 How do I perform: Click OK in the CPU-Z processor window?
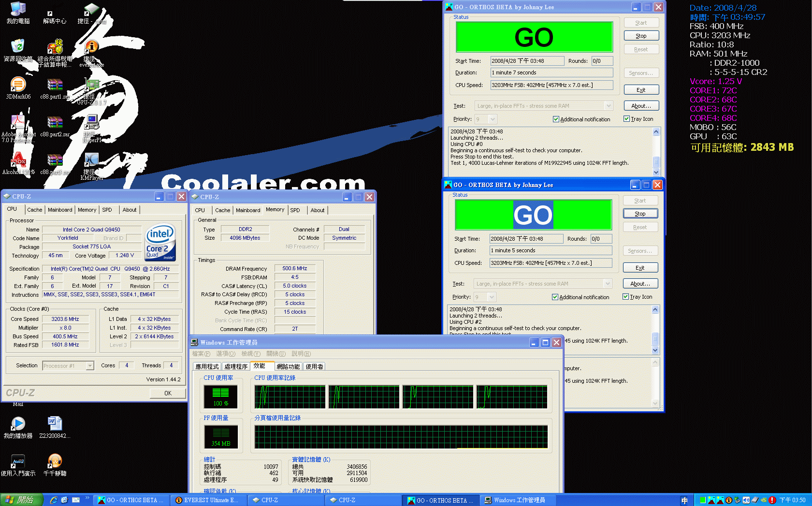[x=168, y=393]
